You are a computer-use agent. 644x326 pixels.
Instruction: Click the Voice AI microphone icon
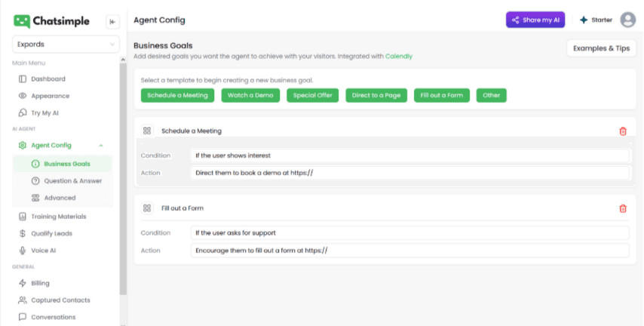point(23,251)
